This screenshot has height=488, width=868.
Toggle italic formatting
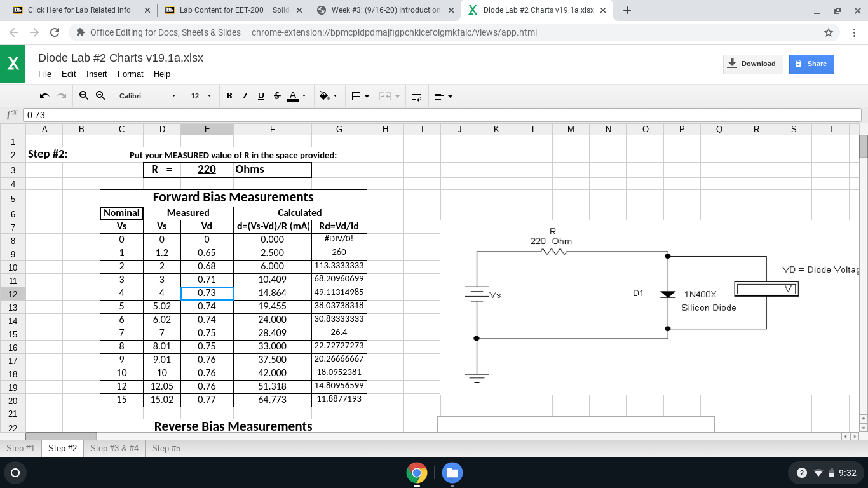point(245,96)
